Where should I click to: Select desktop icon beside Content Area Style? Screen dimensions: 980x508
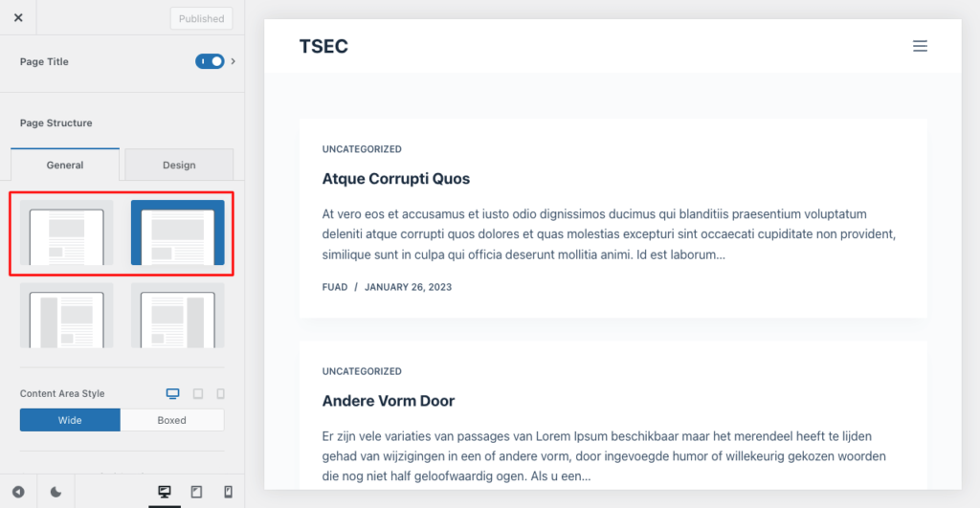[173, 393]
